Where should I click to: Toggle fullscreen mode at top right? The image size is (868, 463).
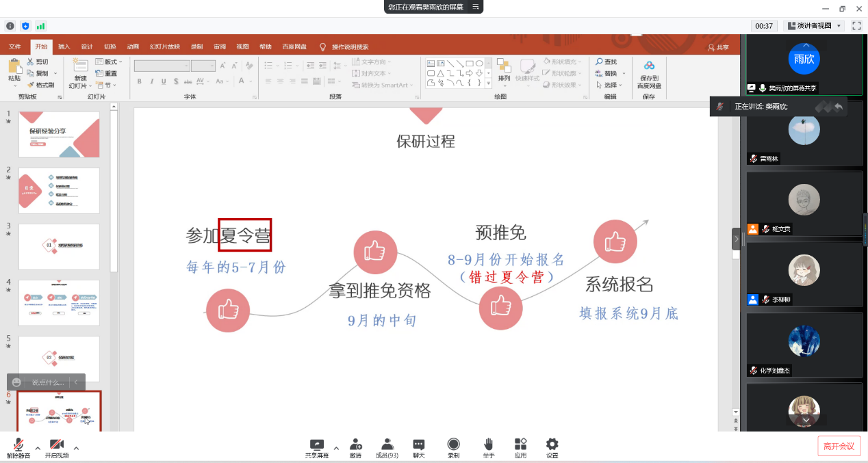pyautogui.click(x=856, y=25)
